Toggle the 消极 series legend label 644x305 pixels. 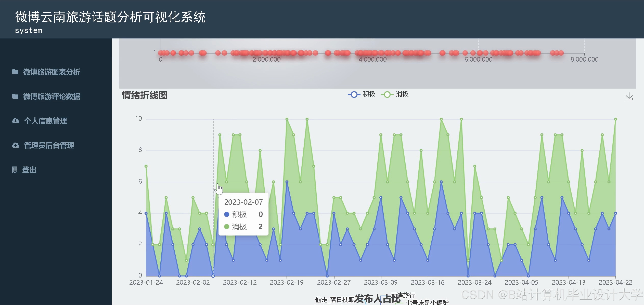tap(402, 94)
